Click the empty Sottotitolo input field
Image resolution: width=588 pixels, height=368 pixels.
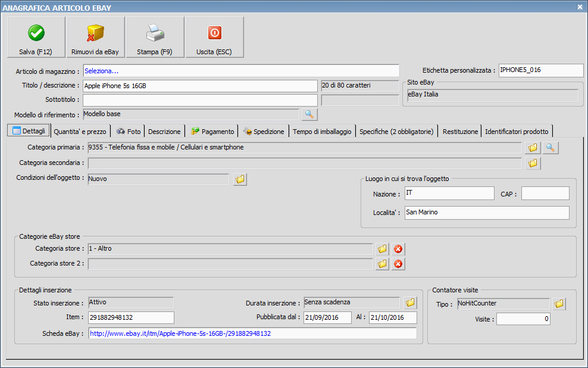click(x=200, y=100)
